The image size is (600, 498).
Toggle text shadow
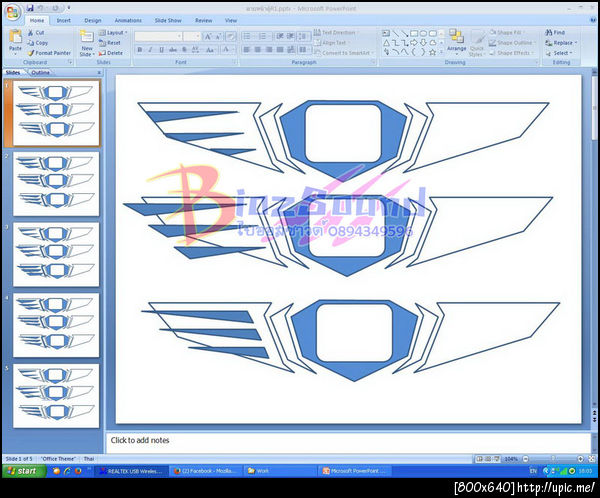[184, 50]
